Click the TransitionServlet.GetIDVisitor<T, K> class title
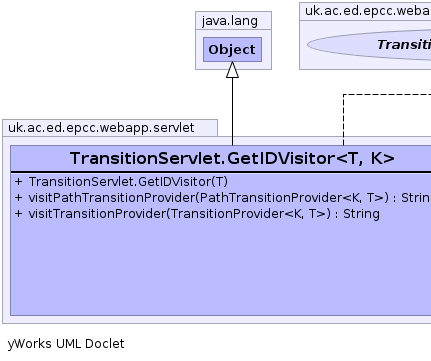Screen dimensions: 431x361 (x=232, y=158)
